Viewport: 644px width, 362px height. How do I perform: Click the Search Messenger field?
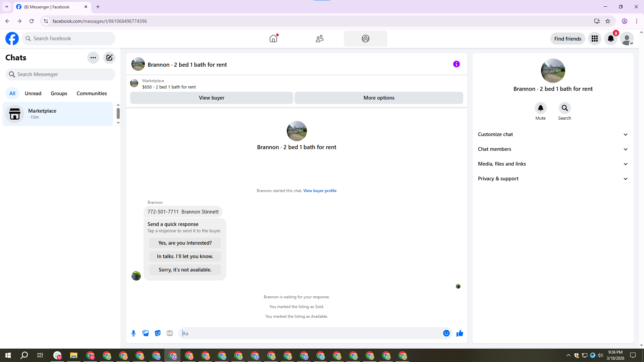coord(60,74)
